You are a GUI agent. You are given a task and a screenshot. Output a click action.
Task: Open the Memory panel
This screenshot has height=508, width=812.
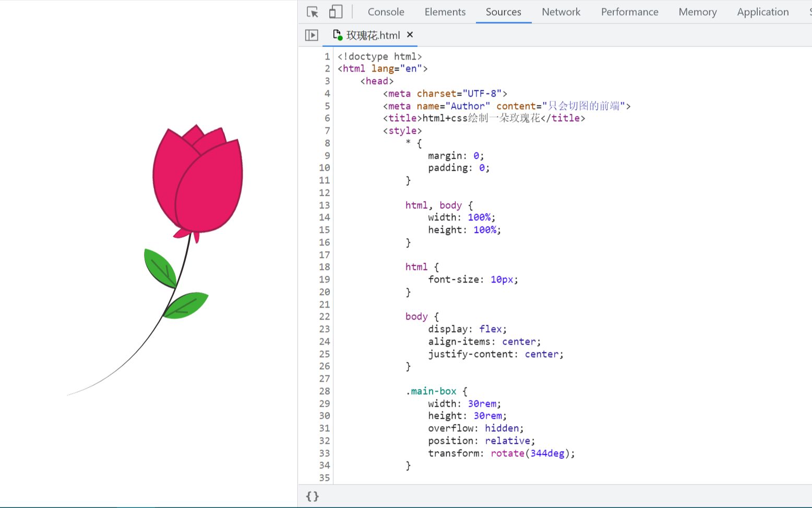tap(697, 11)
